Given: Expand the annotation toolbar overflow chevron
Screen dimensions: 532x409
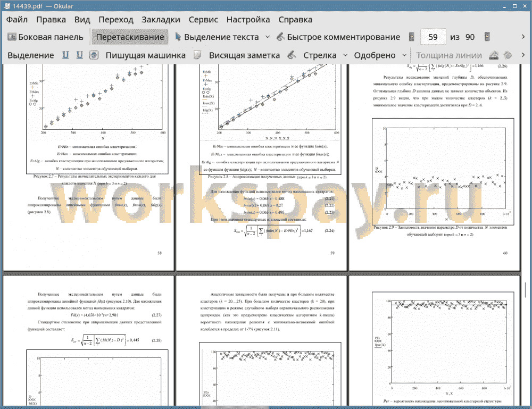Looking at the screenshot, I should click(x=523, y=55).
